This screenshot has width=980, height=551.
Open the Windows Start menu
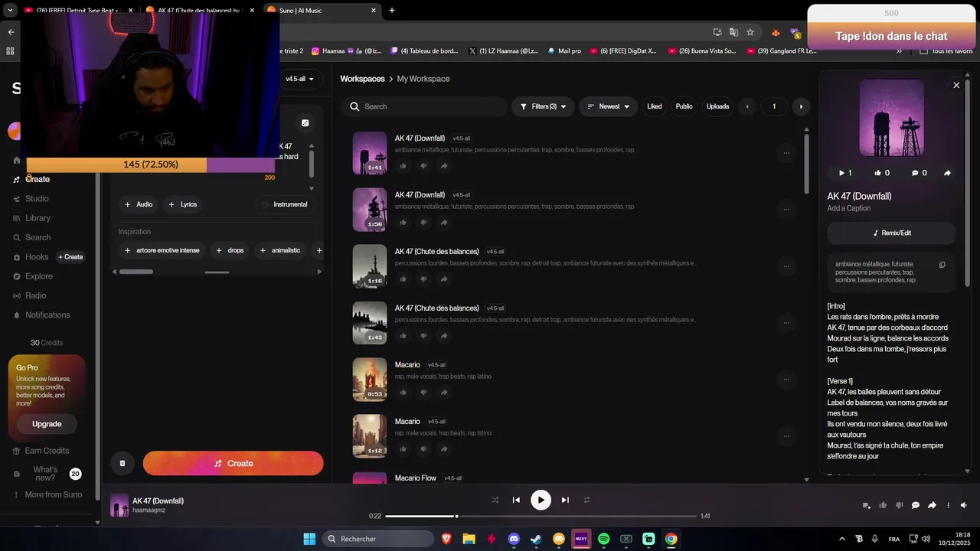coord(309,539)
